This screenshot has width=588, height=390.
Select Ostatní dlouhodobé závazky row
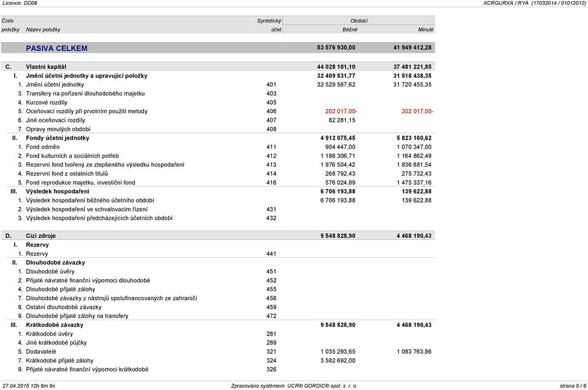[x=63, y=307]
